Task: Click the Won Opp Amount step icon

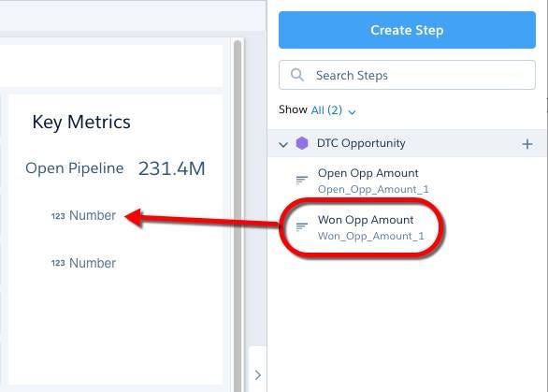Action: [302, 226]
